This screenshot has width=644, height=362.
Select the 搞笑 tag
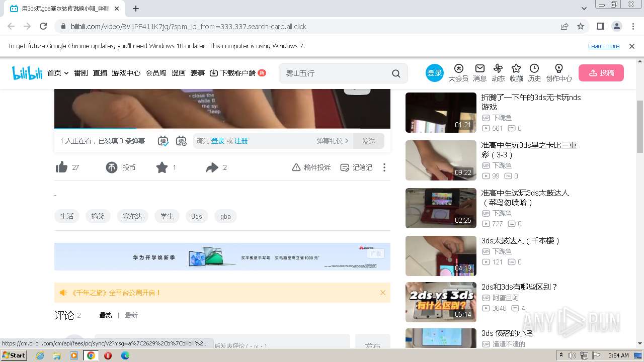click(x=98, y=216)
